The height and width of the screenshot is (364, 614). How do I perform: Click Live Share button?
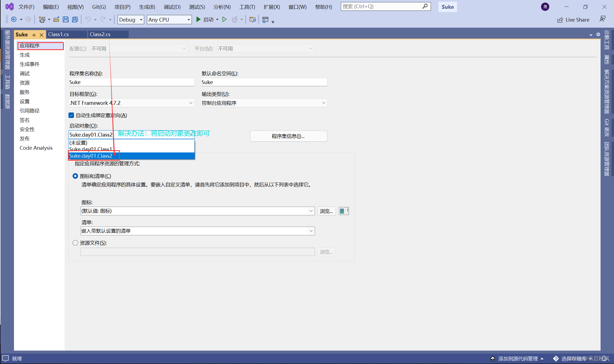[573, 20]
